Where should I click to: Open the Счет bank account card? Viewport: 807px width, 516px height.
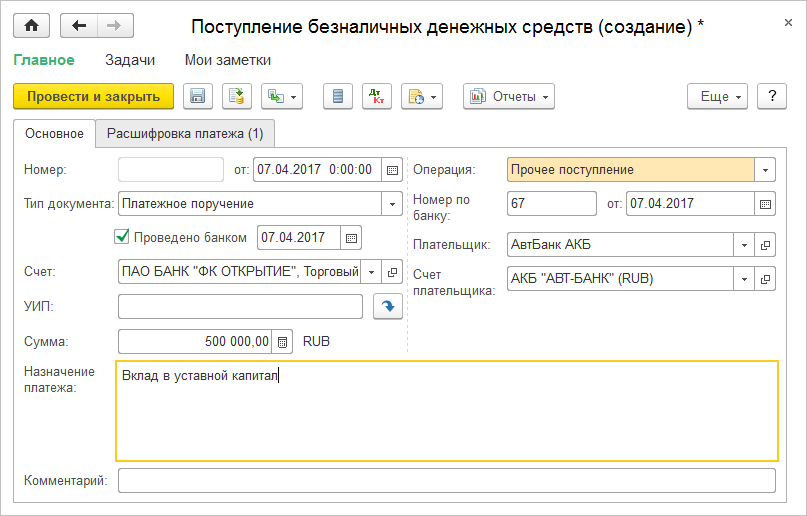point(392,272)
